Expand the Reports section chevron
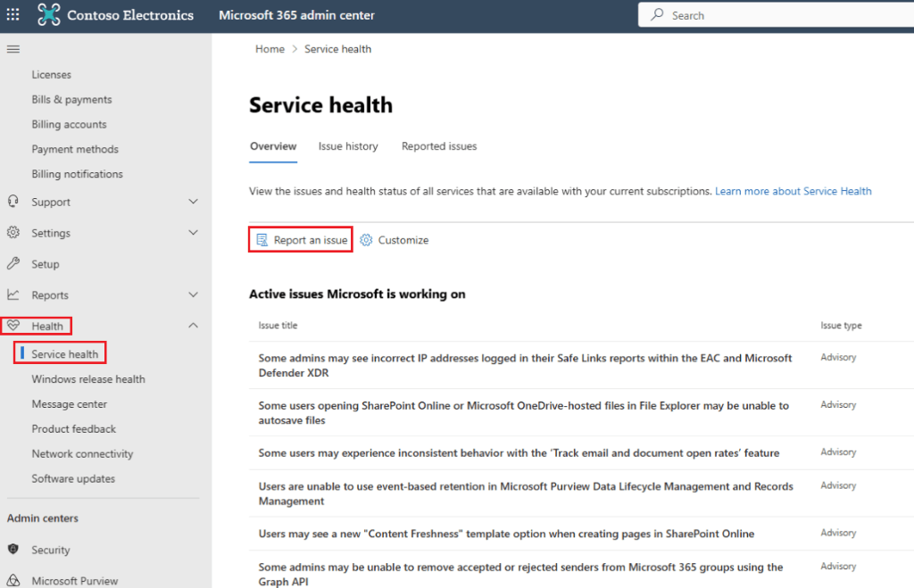The width and height of the screenshot is (914, 588). coord(194,294)
